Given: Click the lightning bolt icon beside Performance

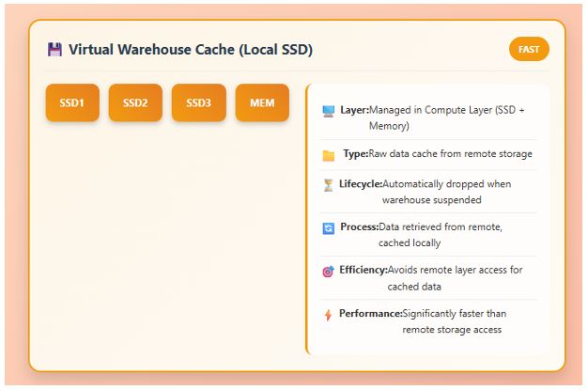Looking at the screenshot, I should pyautogui.click(x=328, y=314).
